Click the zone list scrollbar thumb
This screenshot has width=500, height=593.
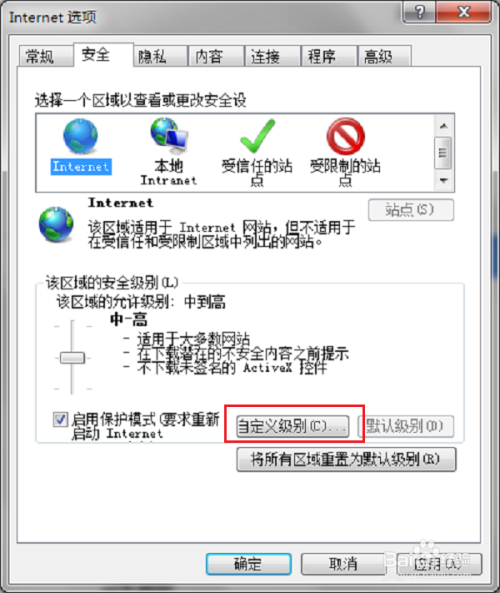(443, 153)
